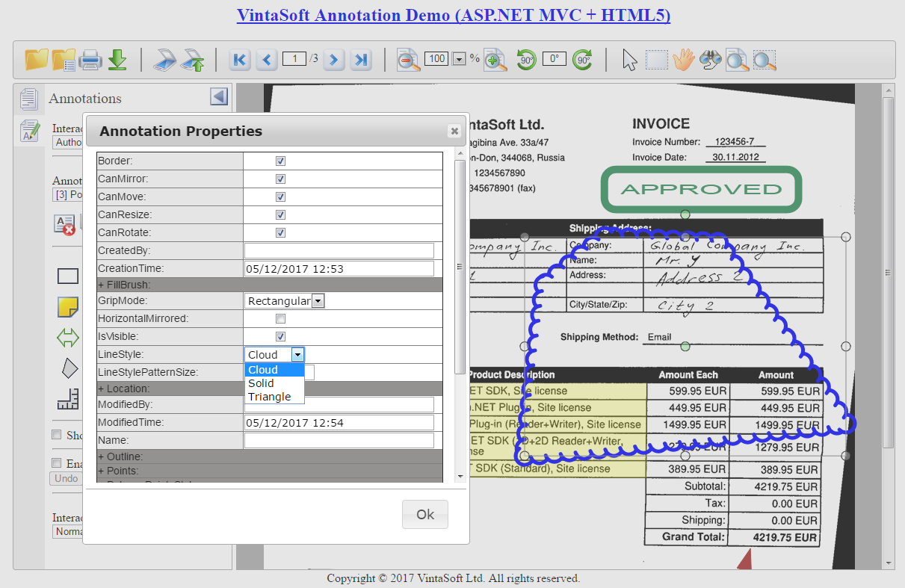Choose the green double-arrow annotation
Viewport: 905px width, 588px height.
coord(68,338)
